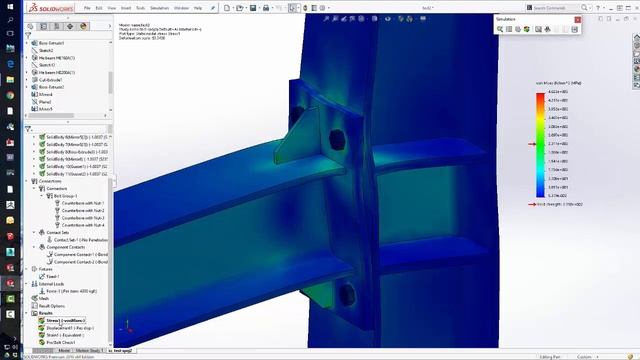Switch to ConfigurationManager tab
Screen dimensions: 640x360
click(x=57, y=26)
